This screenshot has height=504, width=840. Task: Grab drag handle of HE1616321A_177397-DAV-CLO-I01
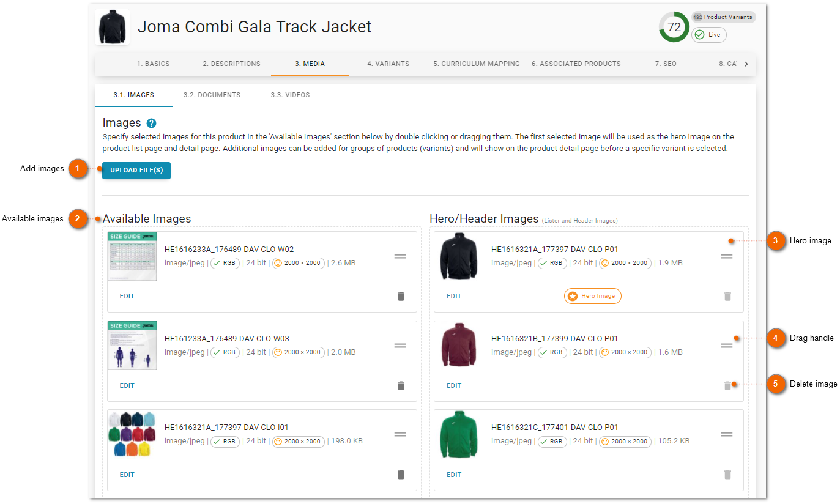pos(400,434)
